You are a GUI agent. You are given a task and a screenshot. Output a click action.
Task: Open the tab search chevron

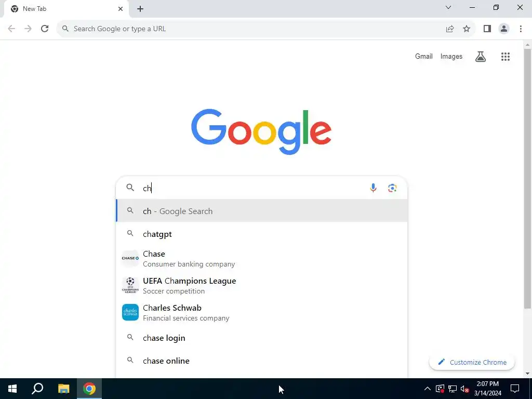448,7
